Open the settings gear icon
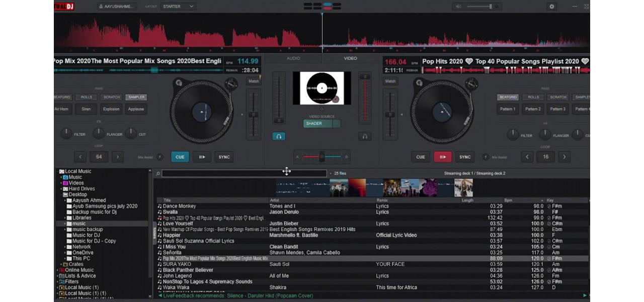The image size is (644, 302). [552, 7]
